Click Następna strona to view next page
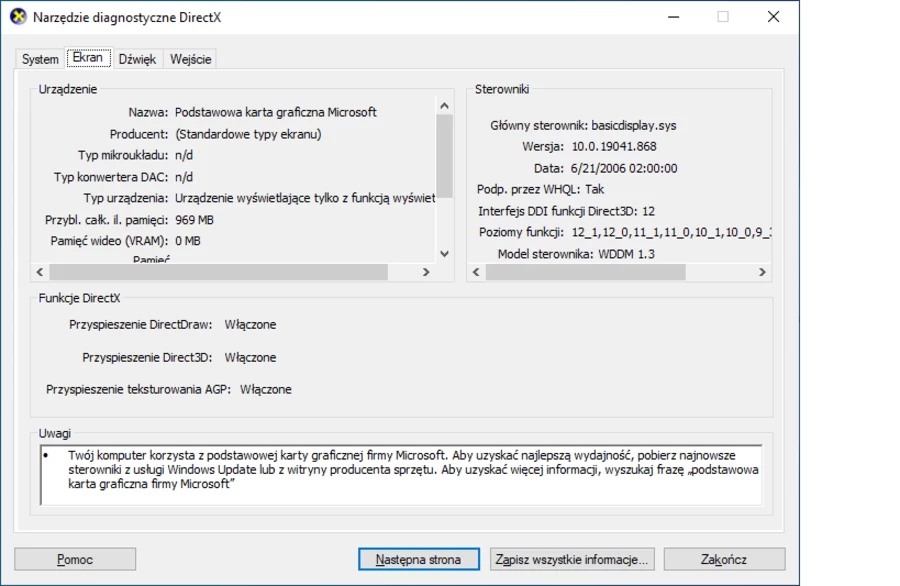This screenshot has height=586, width=900. [x=418, y=559]
